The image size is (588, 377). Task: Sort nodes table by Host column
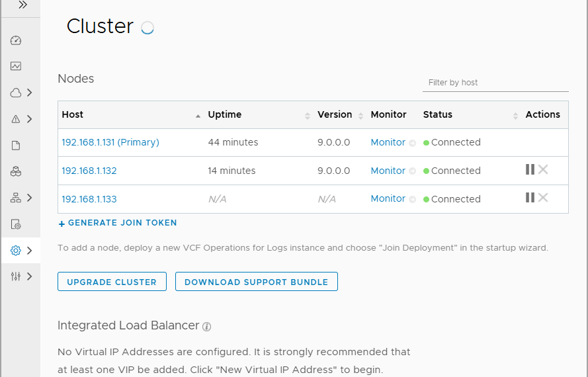pyautogui.click(x=198, y=116)
